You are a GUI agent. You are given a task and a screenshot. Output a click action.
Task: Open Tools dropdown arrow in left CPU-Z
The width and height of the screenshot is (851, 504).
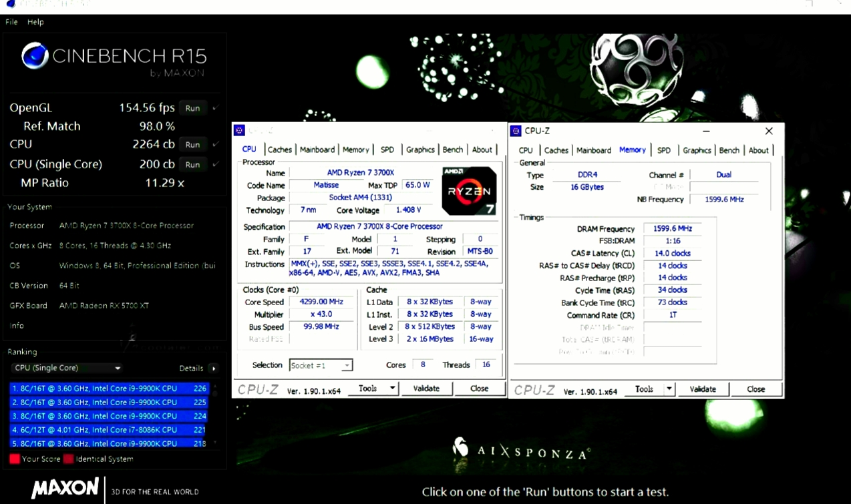[393, 389]
